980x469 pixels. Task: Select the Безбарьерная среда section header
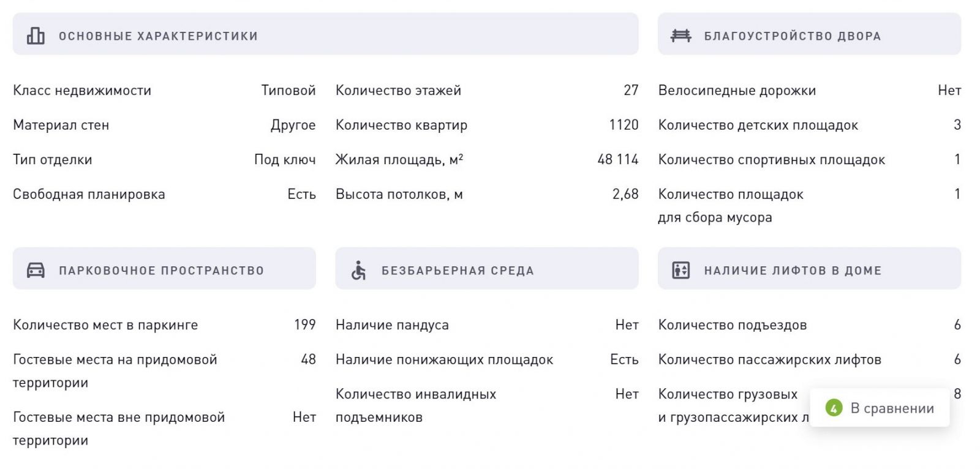pos(486,269)
